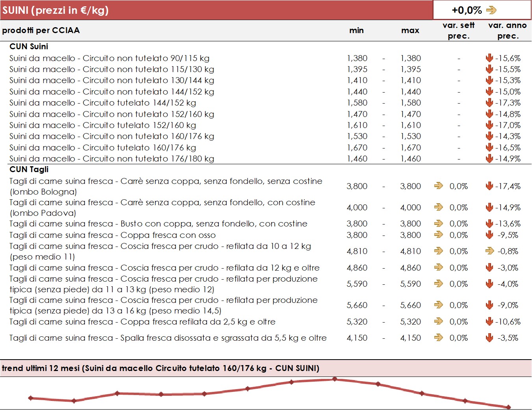Click the down arrow beside -15,3%
Screen dimensions: 532x410
pos(489,80)
